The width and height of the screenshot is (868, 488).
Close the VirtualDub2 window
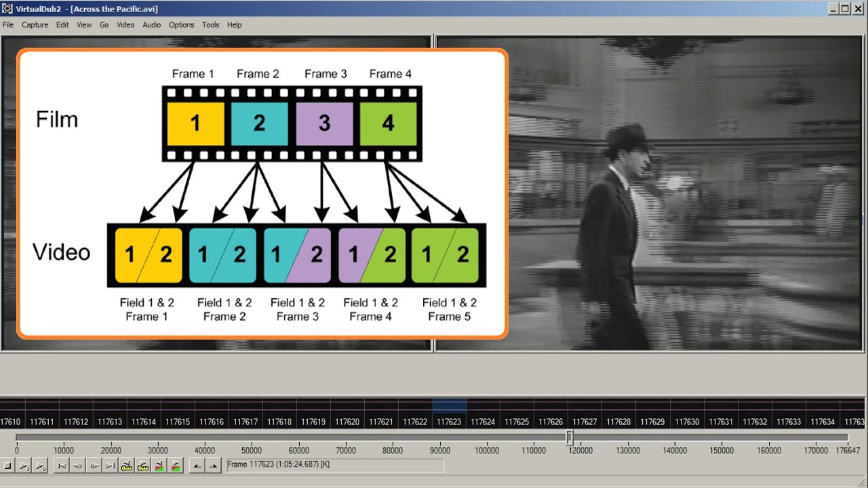859,9
